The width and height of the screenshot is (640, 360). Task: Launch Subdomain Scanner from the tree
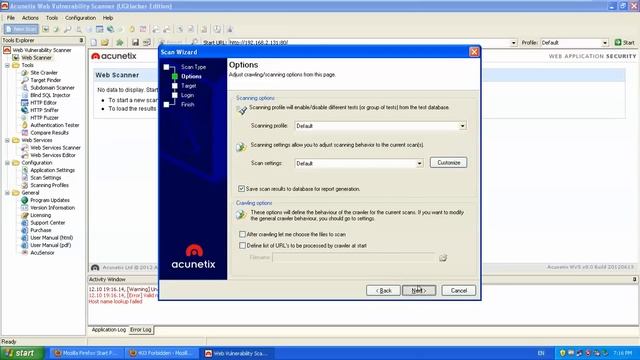[52, 87]
